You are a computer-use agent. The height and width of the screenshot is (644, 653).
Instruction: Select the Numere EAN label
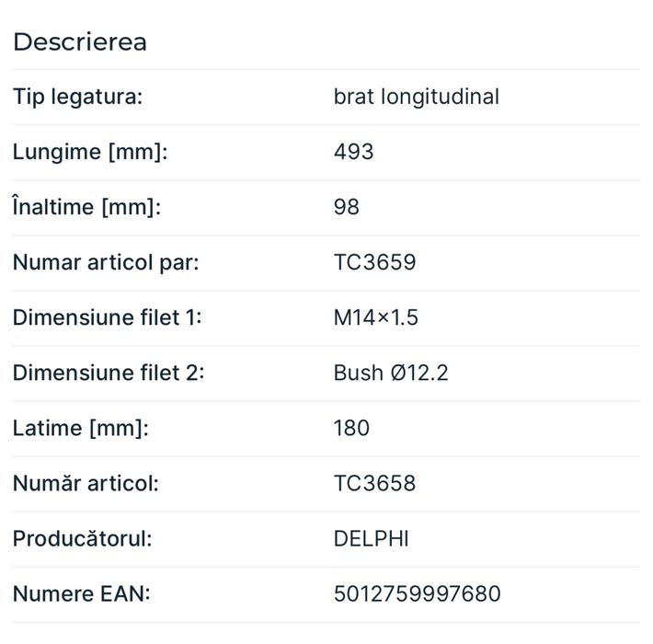pyautogui.click(x=82, y=594)
